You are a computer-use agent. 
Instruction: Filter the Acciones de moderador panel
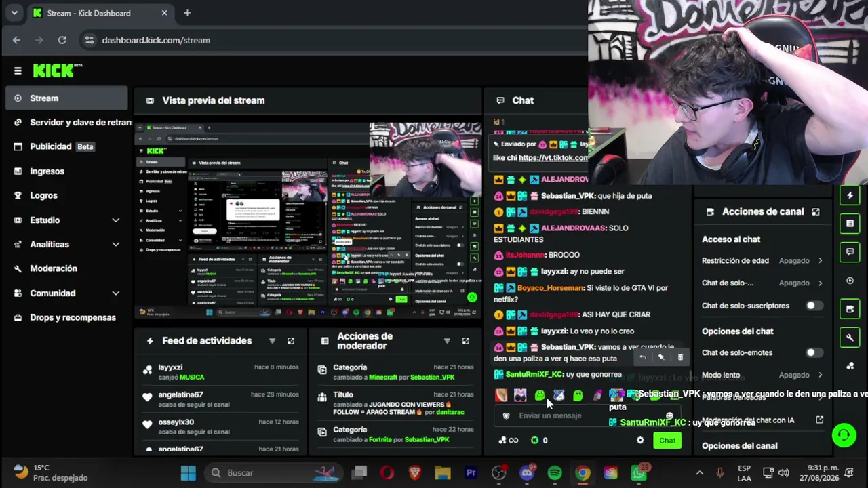(447, 341)
